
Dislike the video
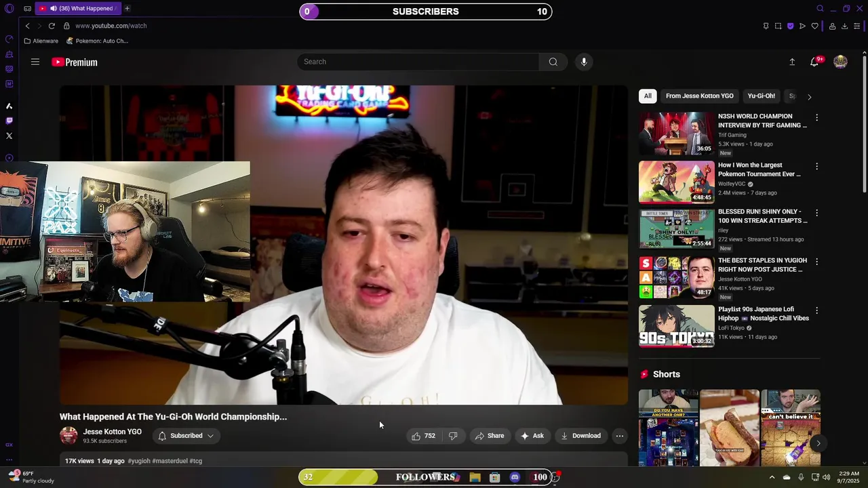(x=453, y=436)
